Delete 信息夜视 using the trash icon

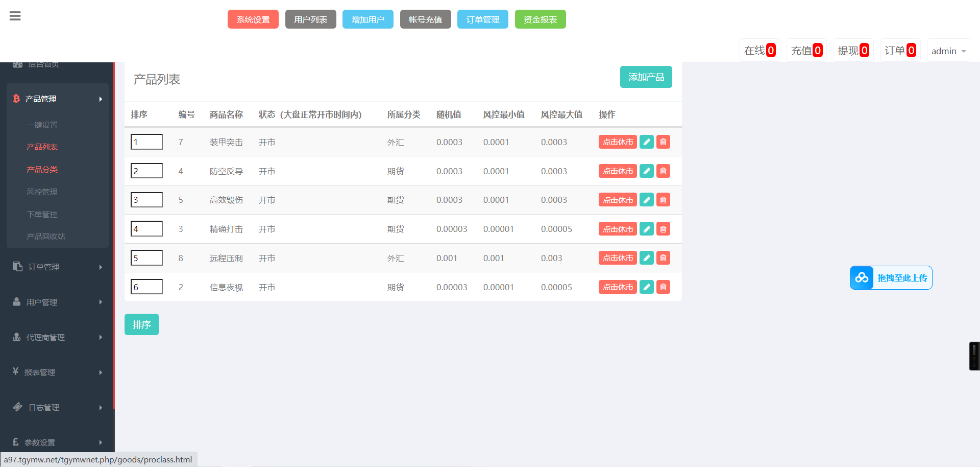663,287
